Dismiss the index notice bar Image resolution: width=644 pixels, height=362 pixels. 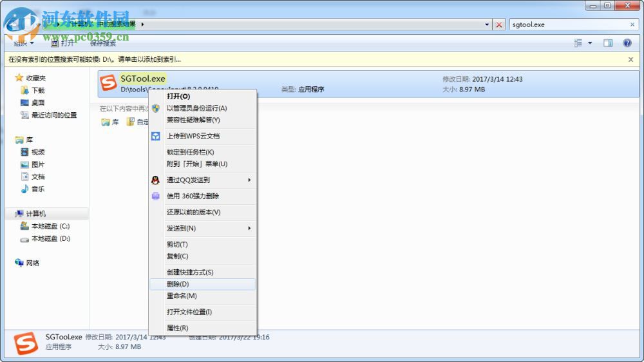630,59
